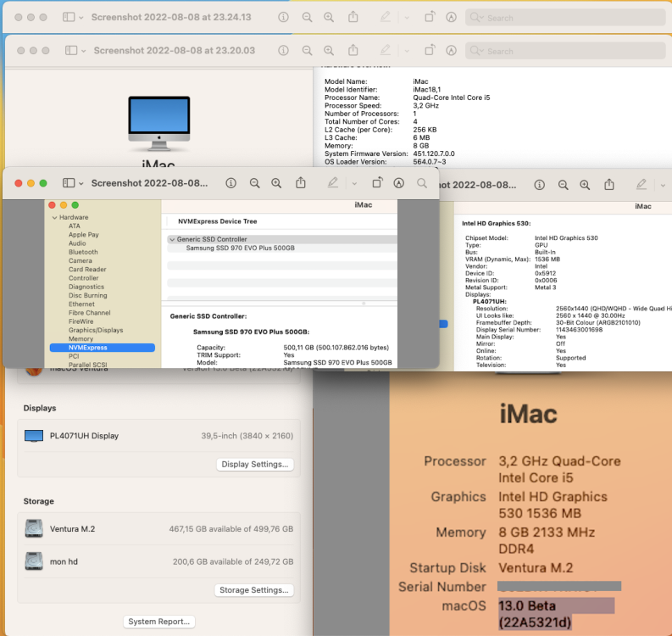
Task: Select Samsung SSD 970 EVO Plus 500GB tree row
Action: coord(240,248)
